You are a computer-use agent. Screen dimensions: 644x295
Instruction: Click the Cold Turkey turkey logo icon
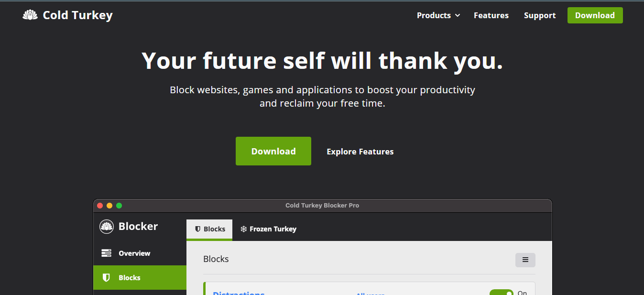click(x=30, y=15)
